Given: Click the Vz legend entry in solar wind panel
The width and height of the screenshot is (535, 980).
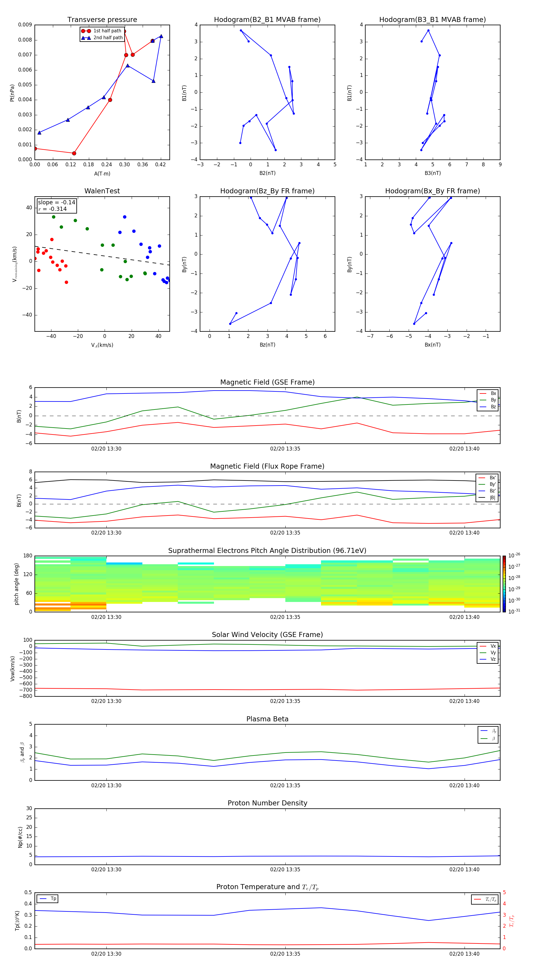Looking at the screenshot, I should [x=488, y=659].
